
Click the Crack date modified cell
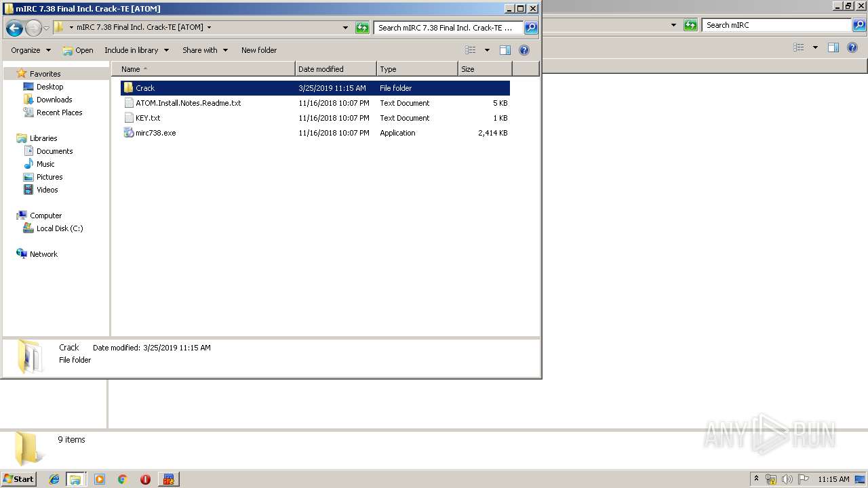coord(332,88)
